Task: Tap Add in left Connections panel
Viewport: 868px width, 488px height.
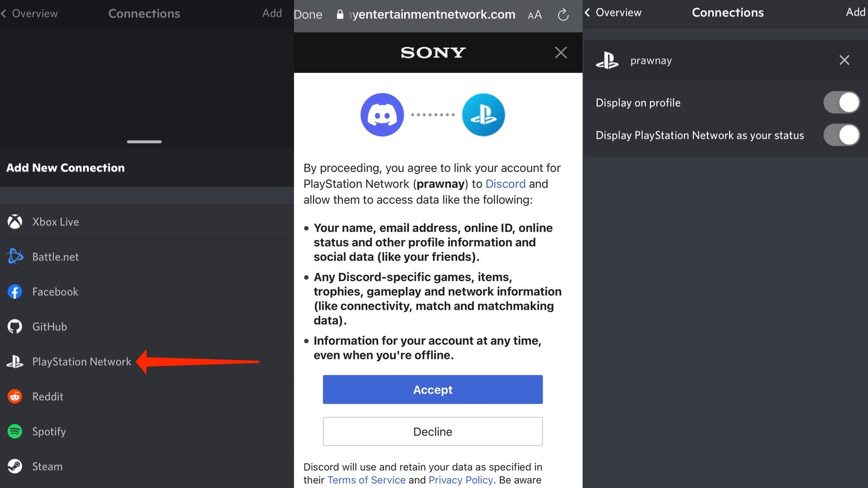Action: pyautogui.click(x=272, y=13)
